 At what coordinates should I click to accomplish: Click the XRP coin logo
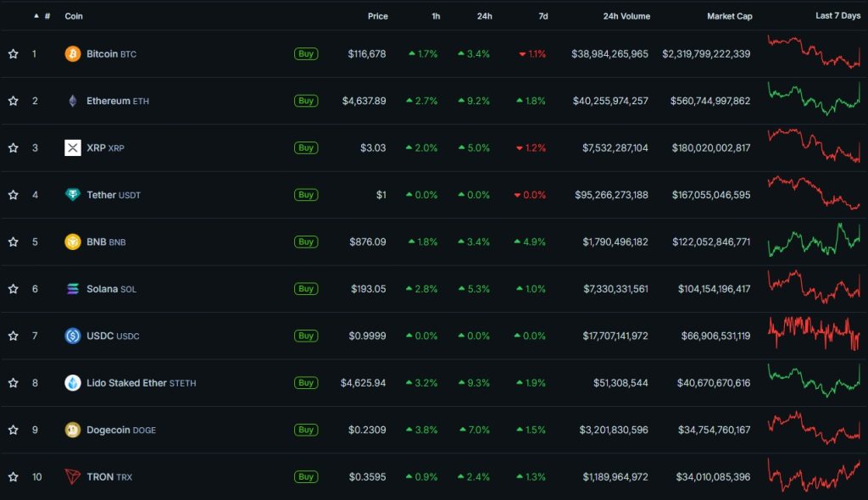point(75,147)
